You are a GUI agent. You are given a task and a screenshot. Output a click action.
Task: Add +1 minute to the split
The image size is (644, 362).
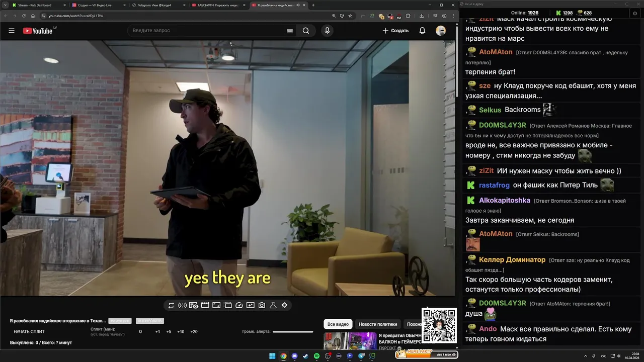tap(157, 332)
